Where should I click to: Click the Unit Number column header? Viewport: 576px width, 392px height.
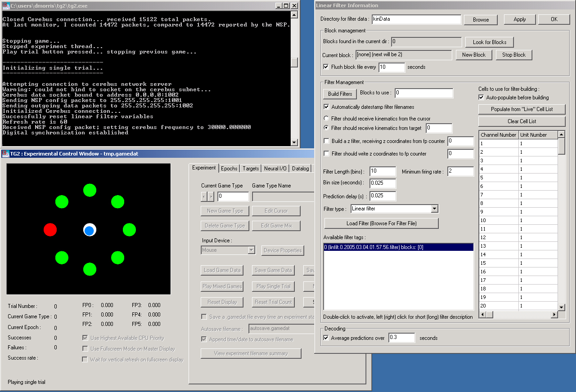(x=538, y=135)
